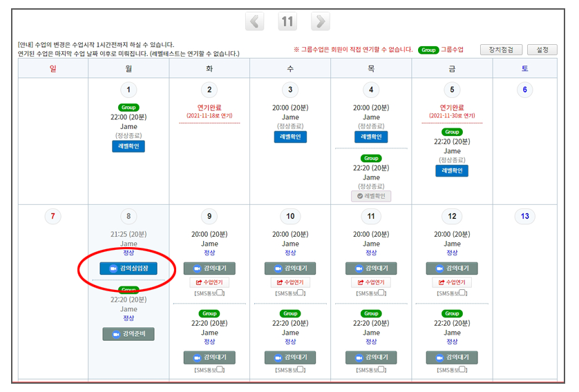This screenshot has width=579, height=392.
Task: Click 강의준비 camera button on the 8th
Action: coord(129,334)
